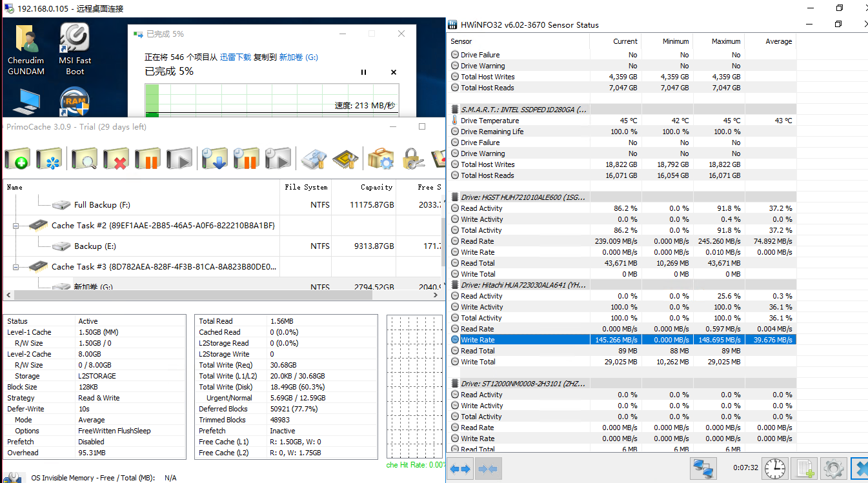
Task: Select Drive: HGST HUH721010ALE600 group header
Action: pyautogui.click(x=623, y=197)
